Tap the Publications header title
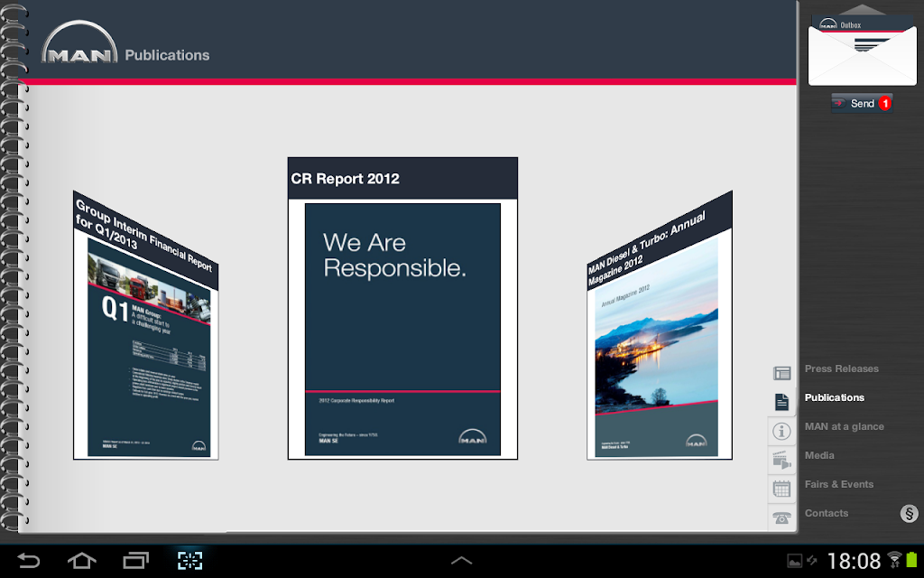 (x=167, y=55)
